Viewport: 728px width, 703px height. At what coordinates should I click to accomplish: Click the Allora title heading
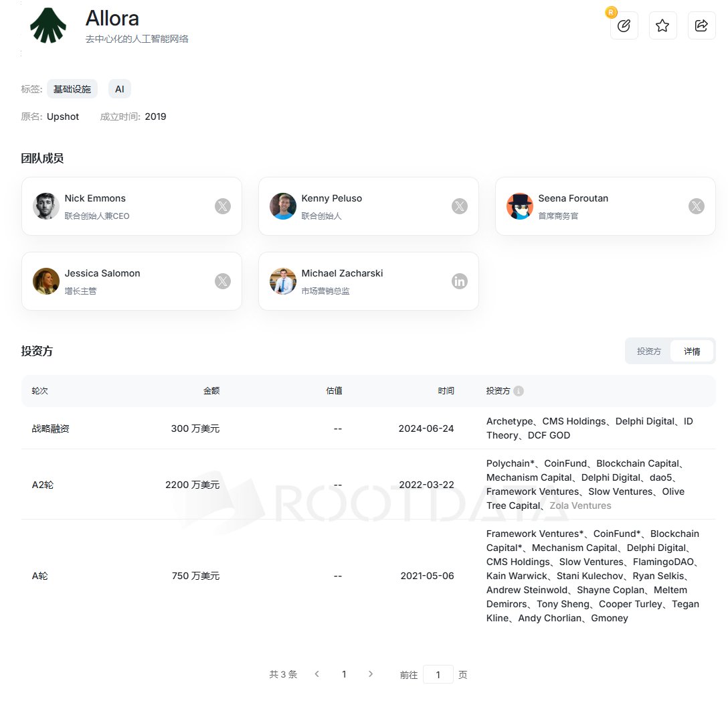[112, 19]
